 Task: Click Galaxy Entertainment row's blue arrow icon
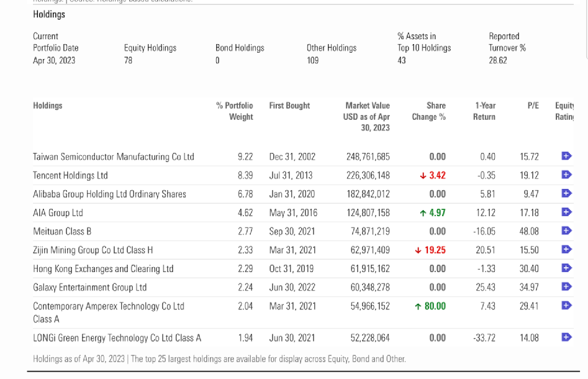click(x=566, y=287)
